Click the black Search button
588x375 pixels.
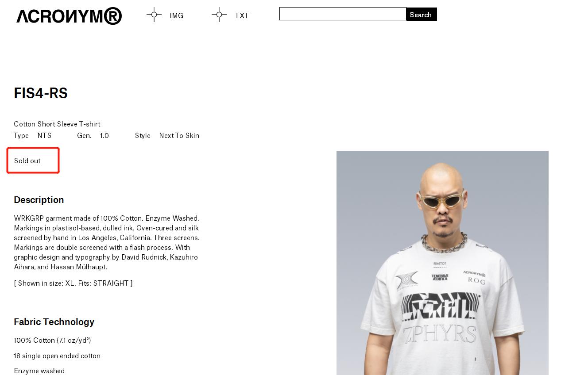[422, 14]
